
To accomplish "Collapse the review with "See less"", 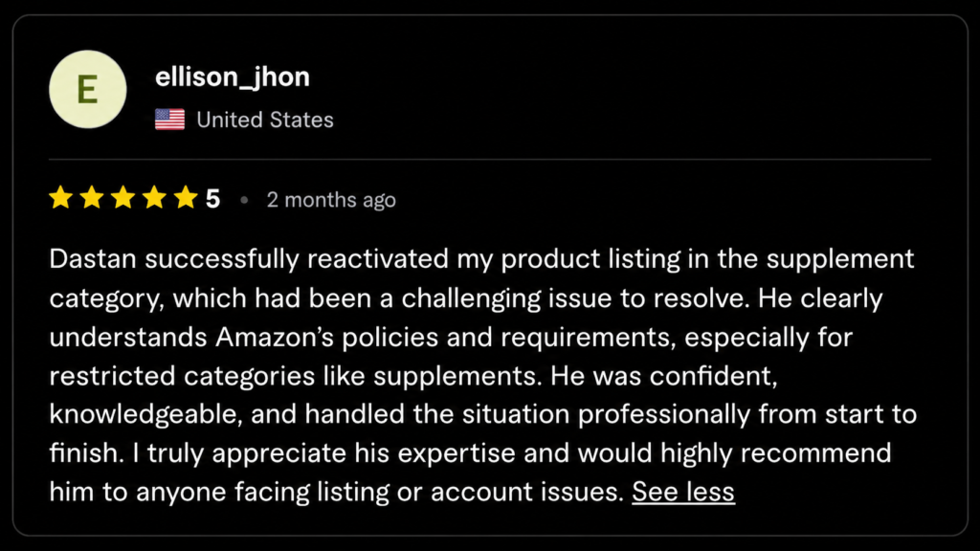I will tap(683, 492).
